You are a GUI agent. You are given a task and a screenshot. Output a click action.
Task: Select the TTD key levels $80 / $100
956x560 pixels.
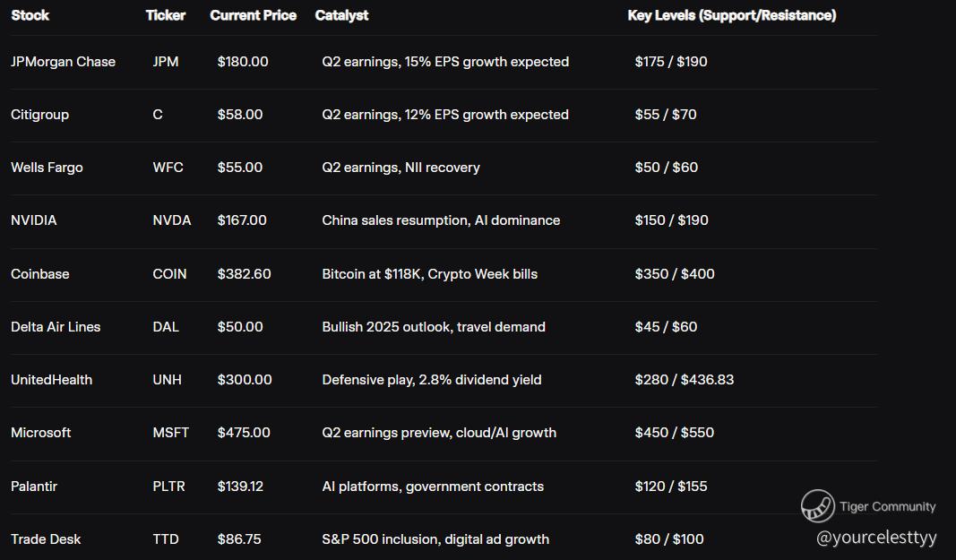pyautogui.click(x=668, y=539)
